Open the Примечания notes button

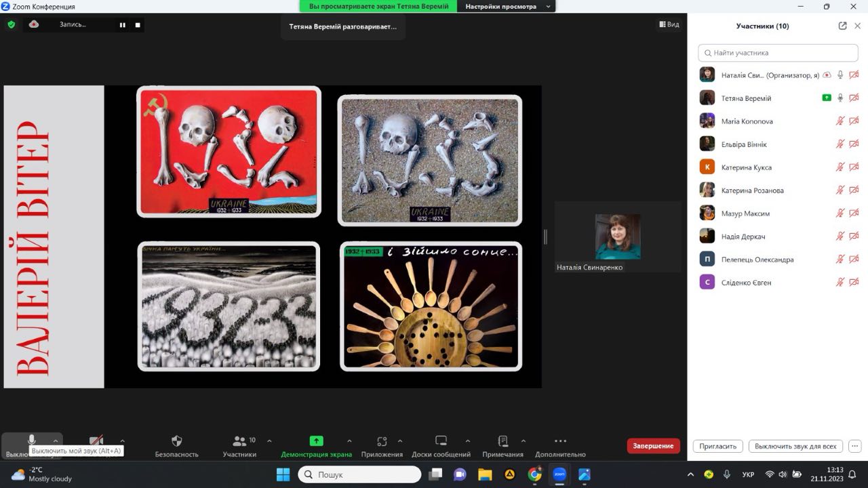coord(502,446)
